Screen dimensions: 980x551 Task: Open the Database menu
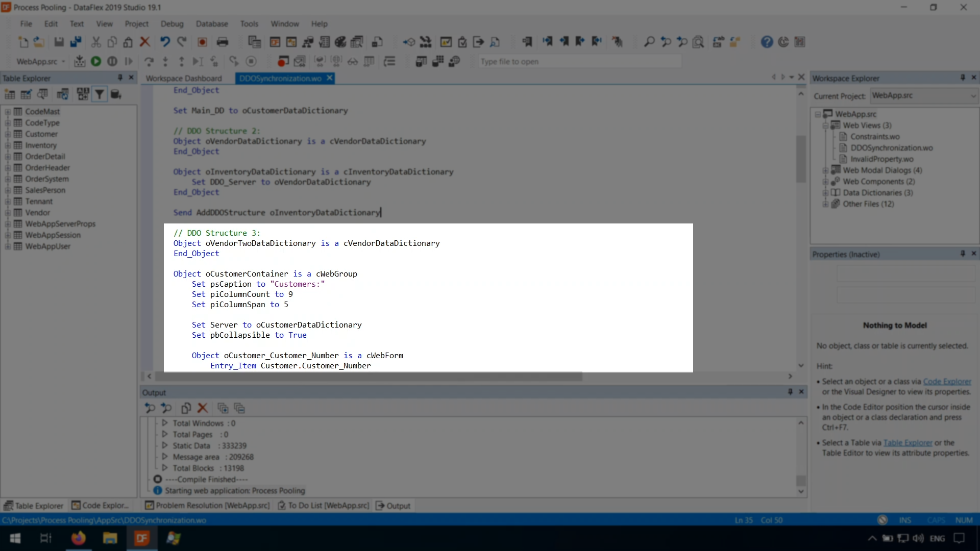pos(211,24)
